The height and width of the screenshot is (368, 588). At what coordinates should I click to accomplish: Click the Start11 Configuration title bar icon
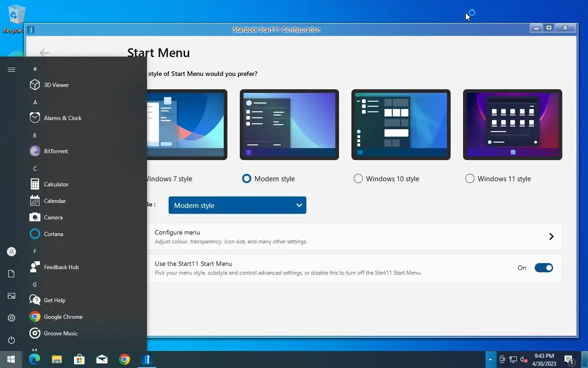coord(31,30)
